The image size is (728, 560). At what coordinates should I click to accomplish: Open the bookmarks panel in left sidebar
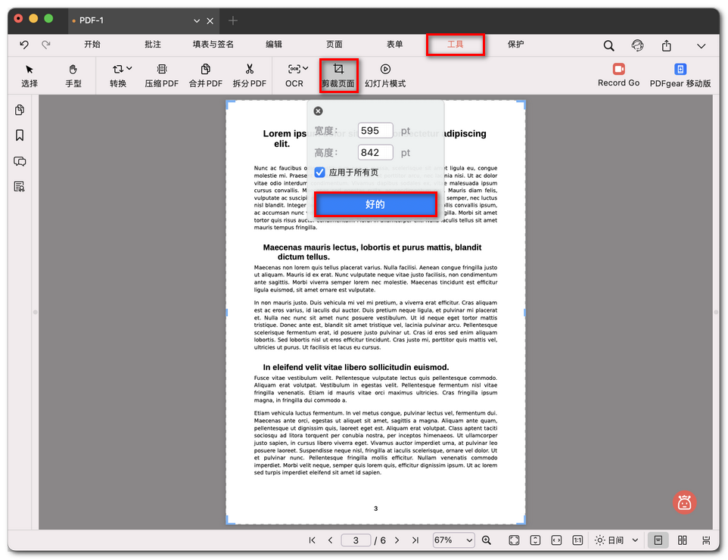20,135
